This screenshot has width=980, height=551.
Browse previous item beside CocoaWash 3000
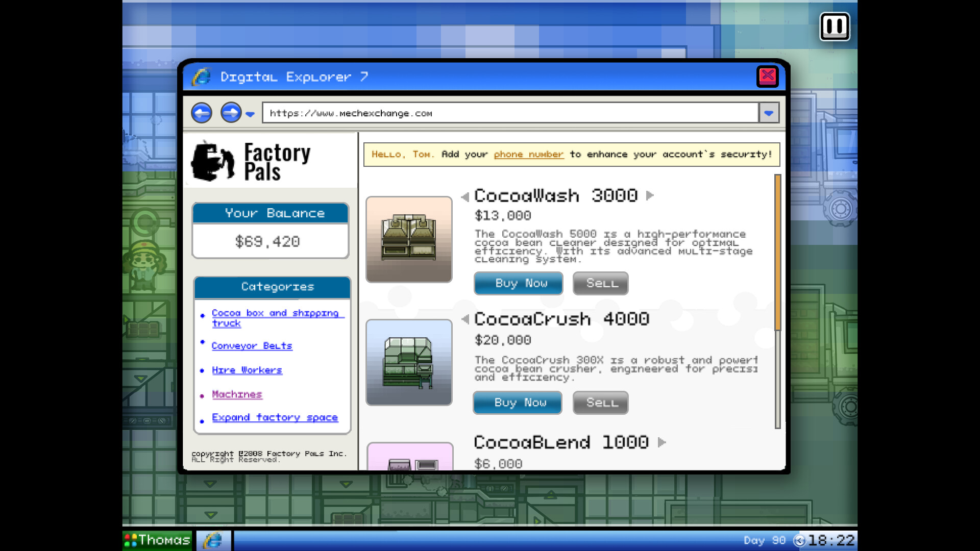pyautogui.click(x=464, y=196)
